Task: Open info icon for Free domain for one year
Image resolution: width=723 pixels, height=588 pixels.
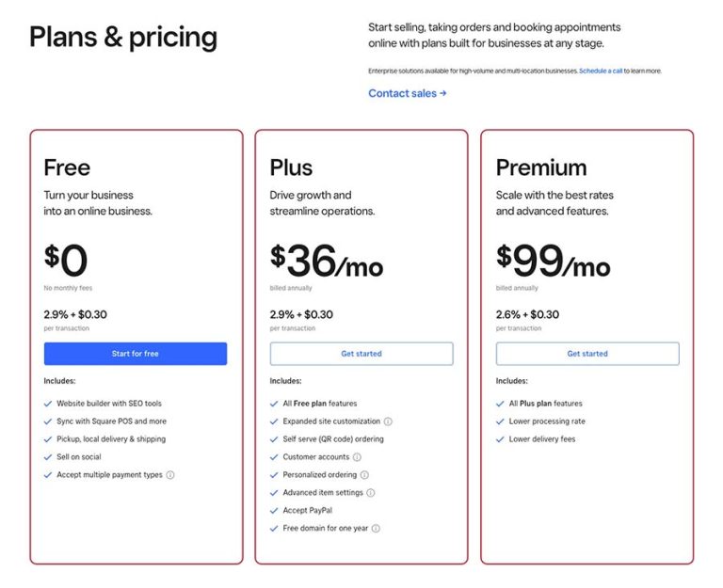Action: (376, 529)
